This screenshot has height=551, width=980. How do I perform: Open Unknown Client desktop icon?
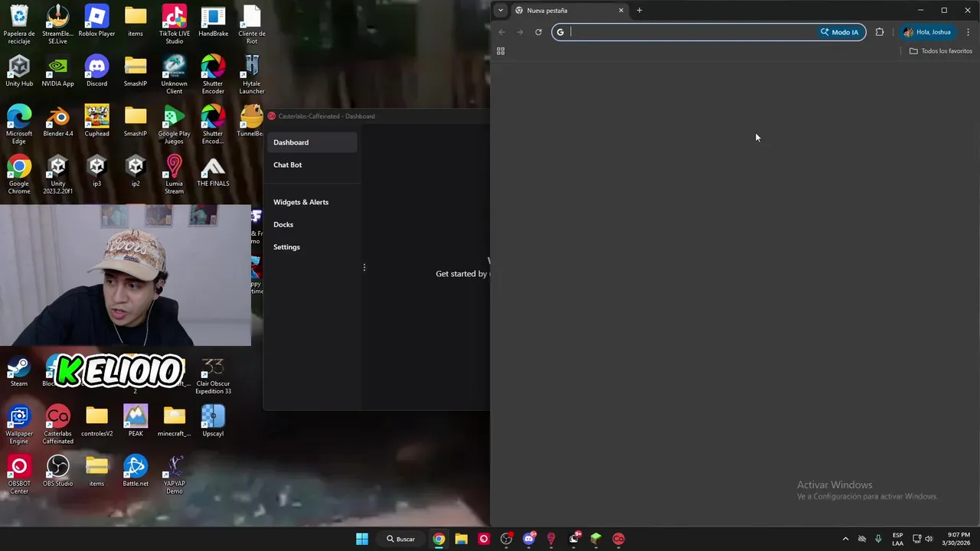tap(174, 74)
